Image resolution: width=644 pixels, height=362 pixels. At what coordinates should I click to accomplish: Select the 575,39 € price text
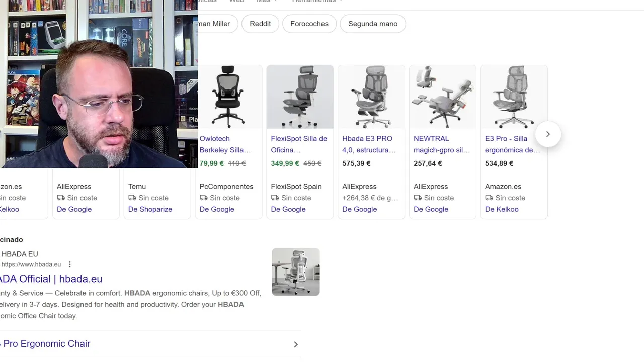pos(357,163)
